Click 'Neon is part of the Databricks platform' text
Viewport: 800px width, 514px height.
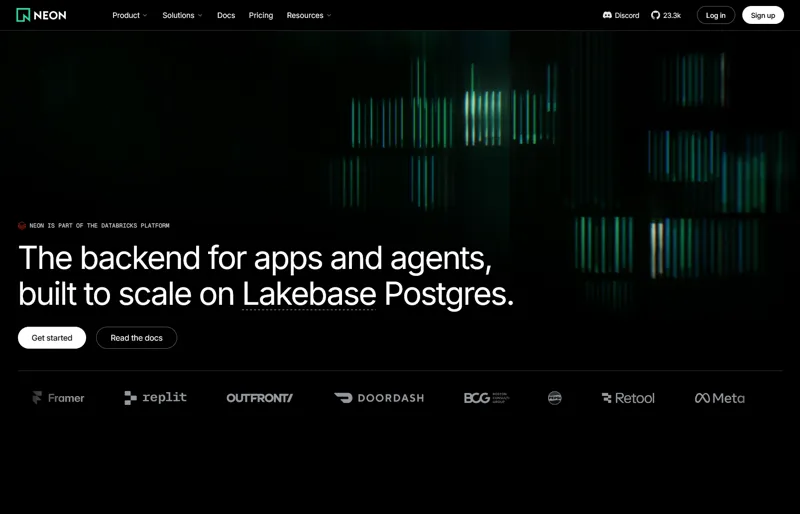99,226
